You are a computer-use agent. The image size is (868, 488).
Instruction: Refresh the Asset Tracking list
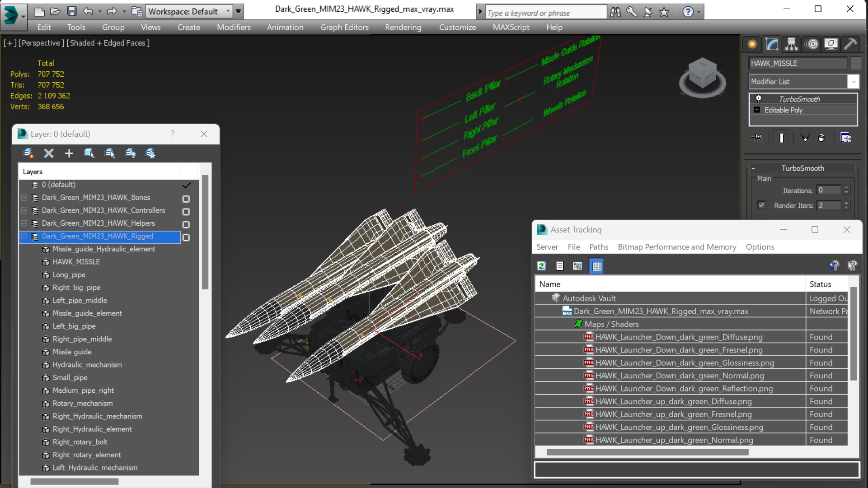(x=541, y=266)
